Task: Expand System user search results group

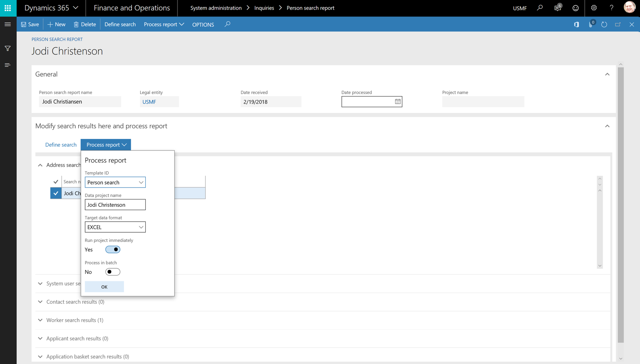Action: [x=40, y=284]
